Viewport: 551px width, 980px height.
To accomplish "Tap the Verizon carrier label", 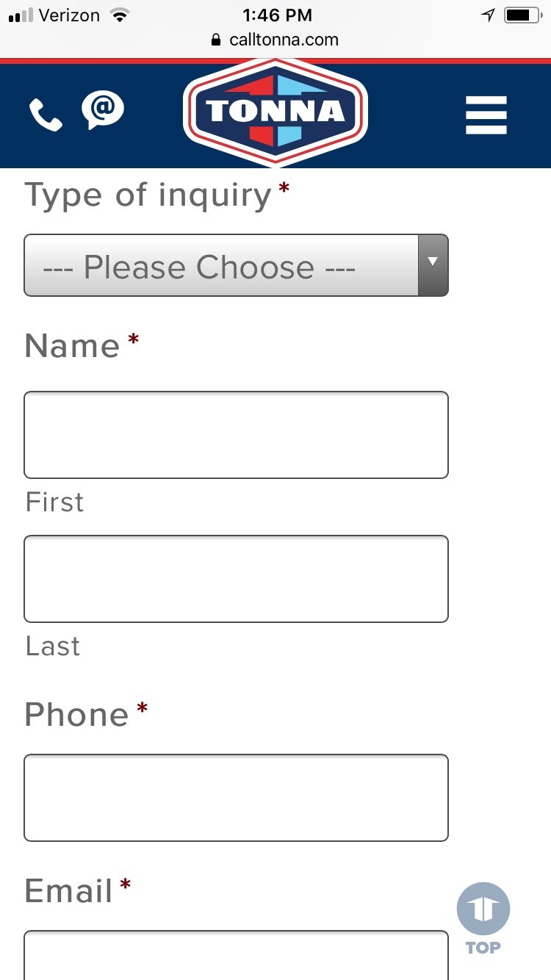I will click(x=69, y=15).
